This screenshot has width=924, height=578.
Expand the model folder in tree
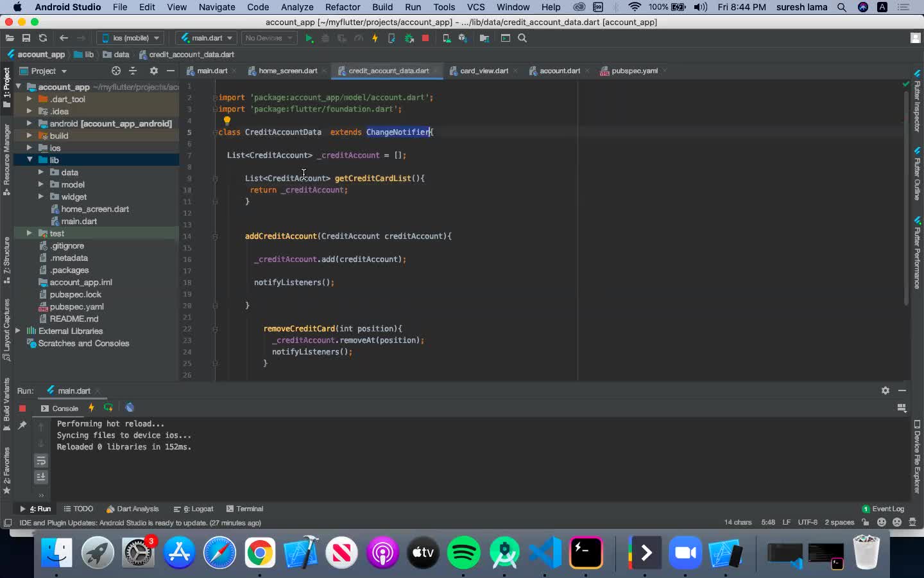pos(41,184)
